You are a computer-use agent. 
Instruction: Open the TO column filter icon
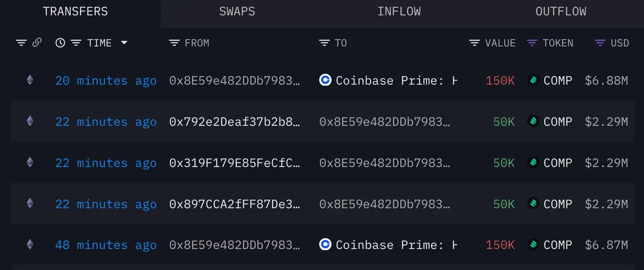[325, 43]
